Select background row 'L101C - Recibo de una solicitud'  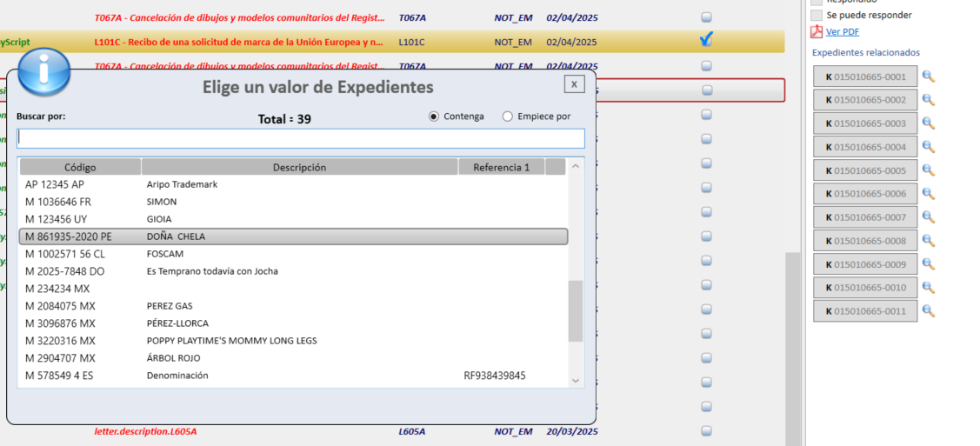pyautogui.click(x=392, y=42)
